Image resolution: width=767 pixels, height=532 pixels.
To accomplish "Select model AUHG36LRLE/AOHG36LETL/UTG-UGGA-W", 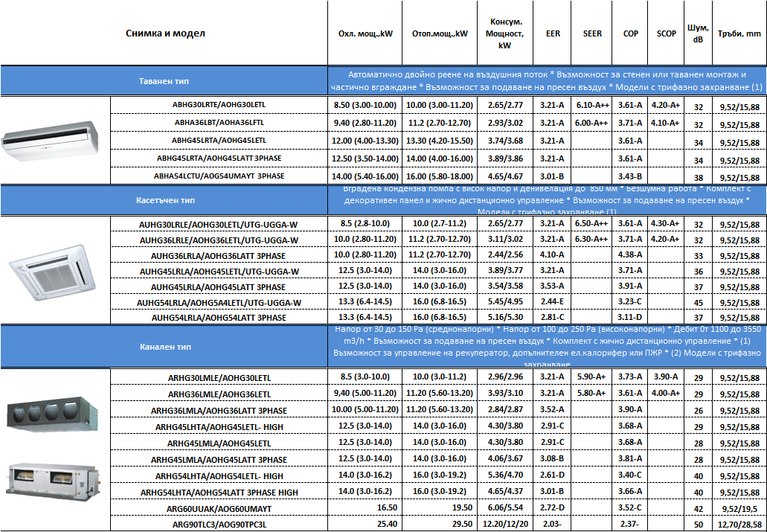I will (219, 240).
